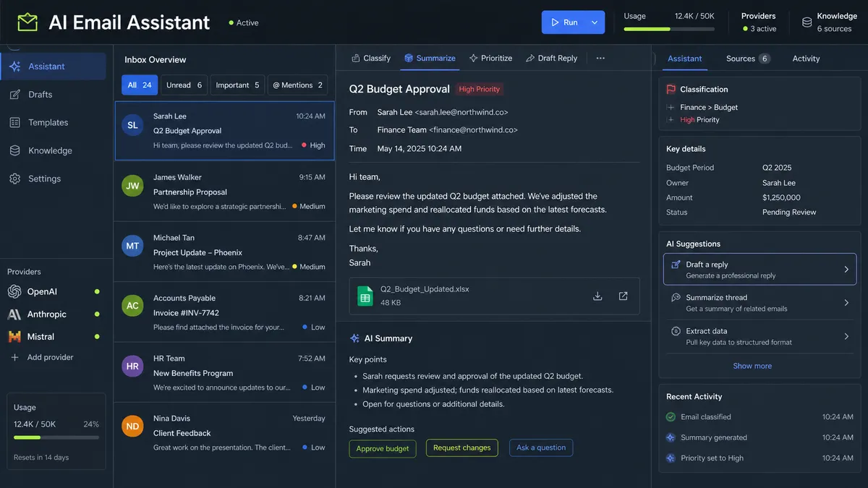Click the Classification red flag icon
This screenshot has width=868, height=488.
click(671, 90)
